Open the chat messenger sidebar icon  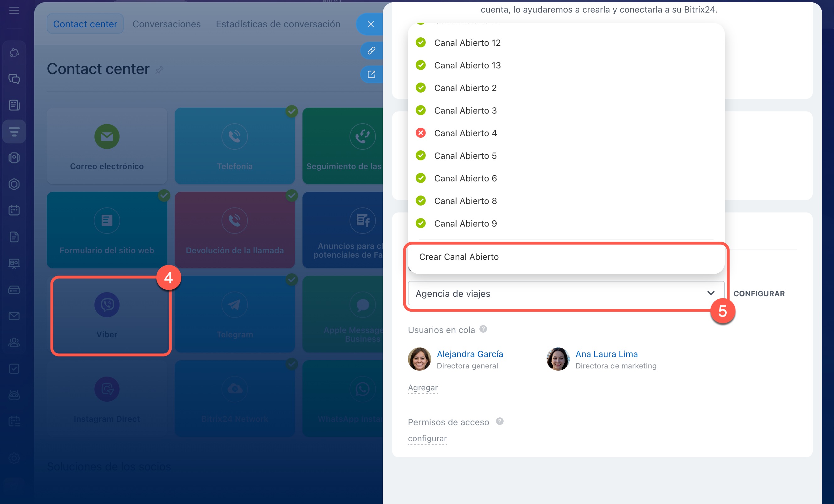coord(14,79)
